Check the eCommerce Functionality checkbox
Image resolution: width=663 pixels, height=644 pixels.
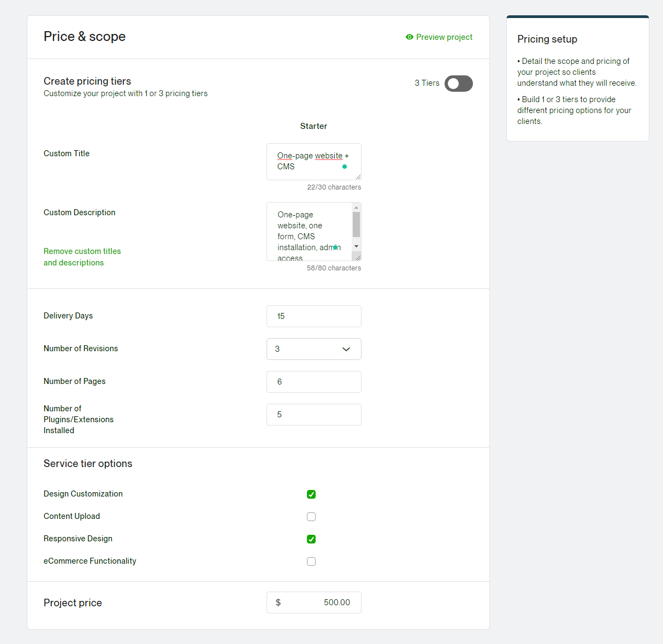tap(311, 562)
